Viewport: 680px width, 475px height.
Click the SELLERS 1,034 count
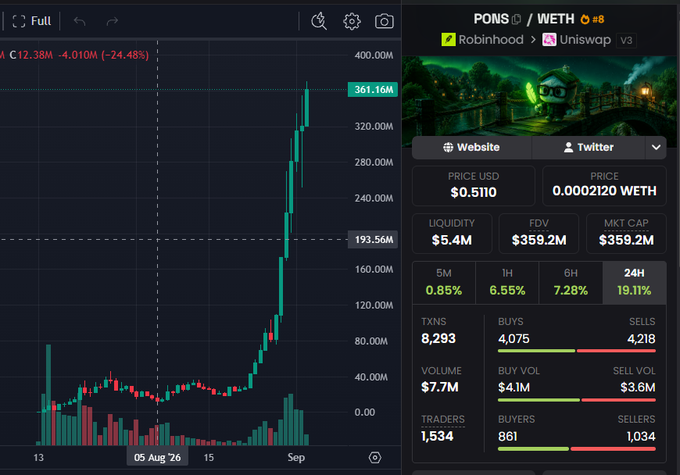(641, 436)
